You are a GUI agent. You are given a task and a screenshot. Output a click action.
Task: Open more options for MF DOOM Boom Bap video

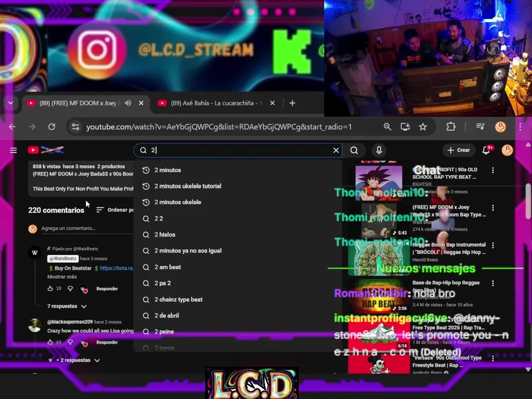tap(493, 208)
